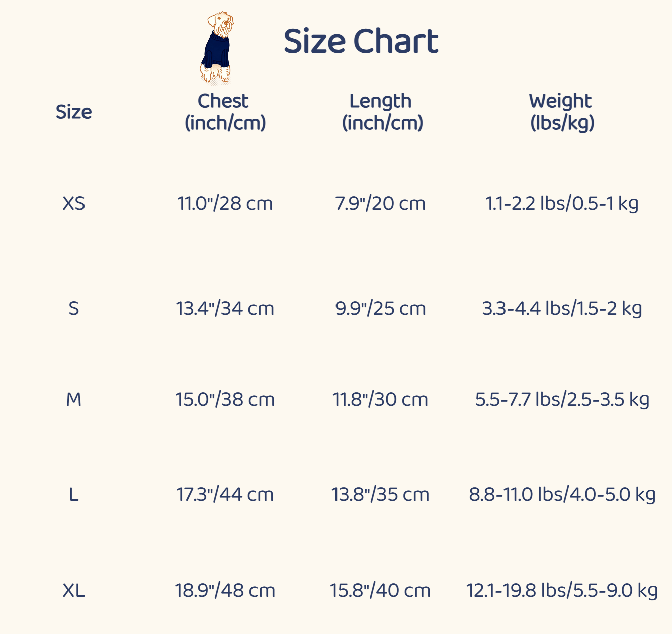Click the Length (inch/cm) header
672x634 pixels.
coord(382,112)
